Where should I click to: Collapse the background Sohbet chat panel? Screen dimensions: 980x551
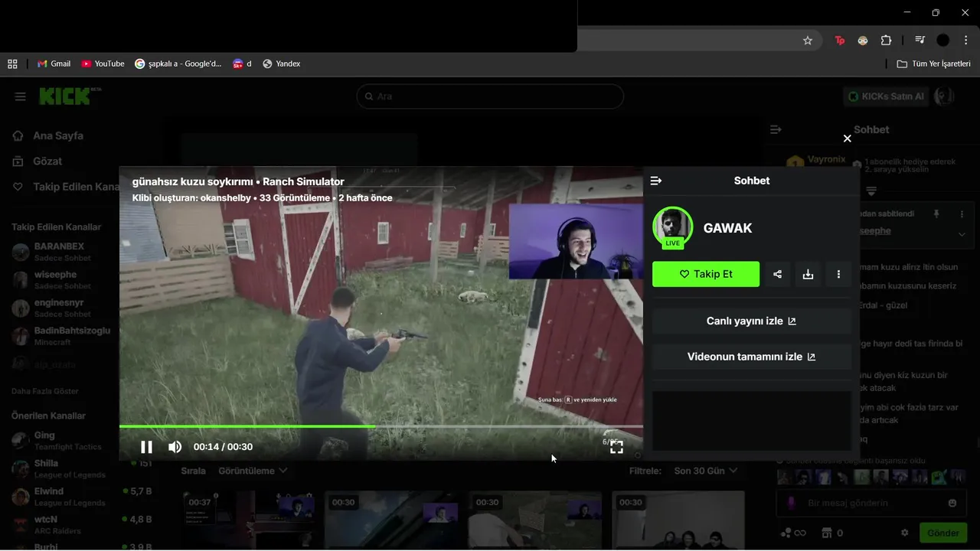point(776,130)
